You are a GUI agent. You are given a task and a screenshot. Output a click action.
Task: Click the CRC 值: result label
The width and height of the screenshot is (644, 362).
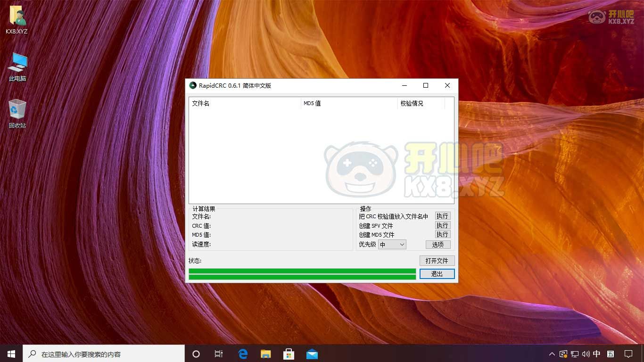tap(201, 226)
